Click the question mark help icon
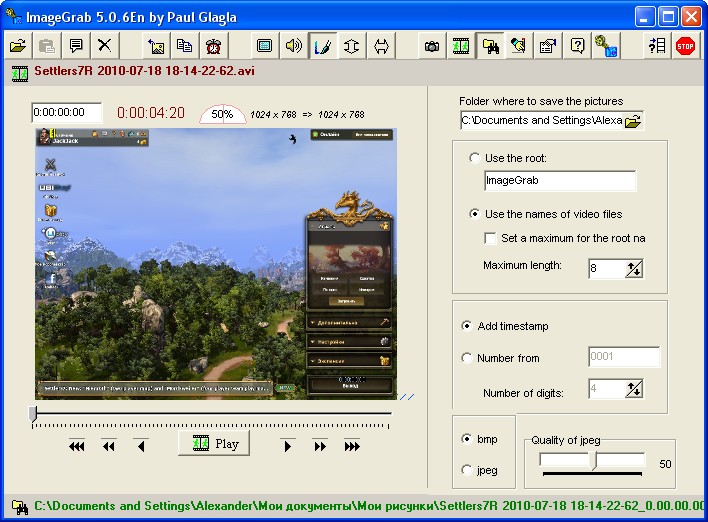Viewport: 708px width, 522px height. coord(577,46)
